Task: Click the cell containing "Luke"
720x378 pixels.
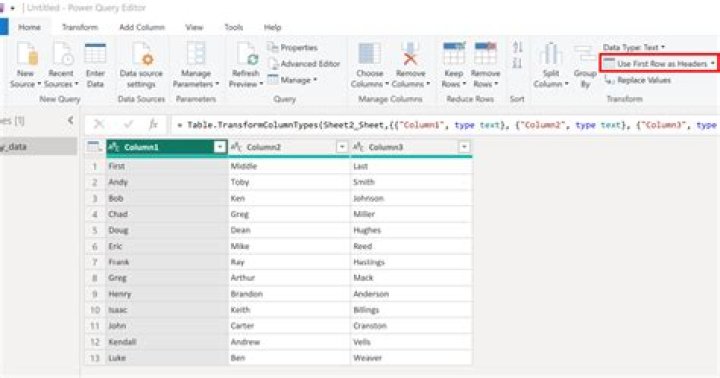Action: tap(167, 358)
